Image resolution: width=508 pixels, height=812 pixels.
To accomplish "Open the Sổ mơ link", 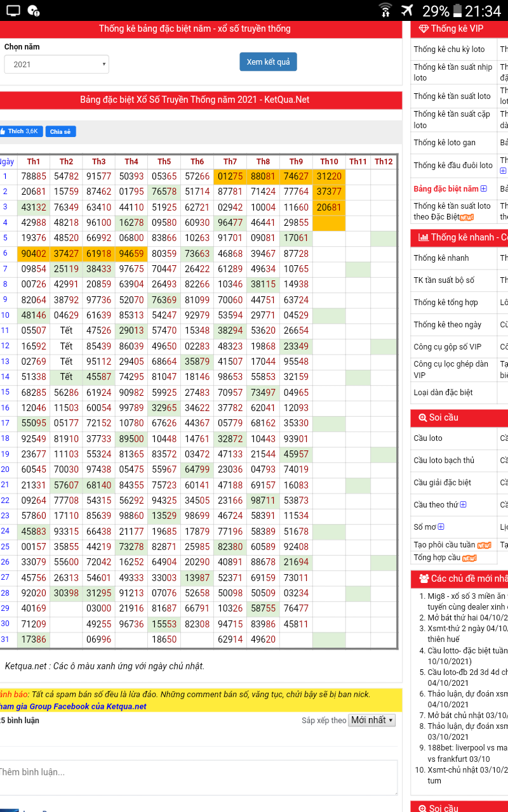I will coord(425,527).
